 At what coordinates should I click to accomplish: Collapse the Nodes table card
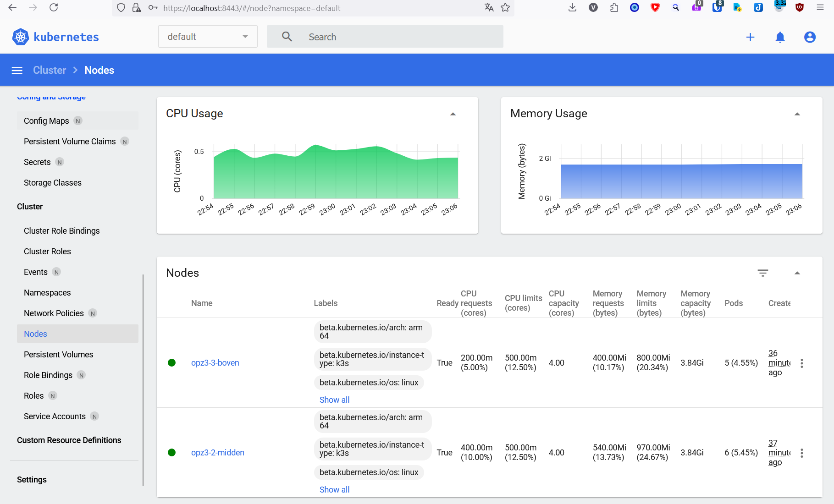coord(797,273)
